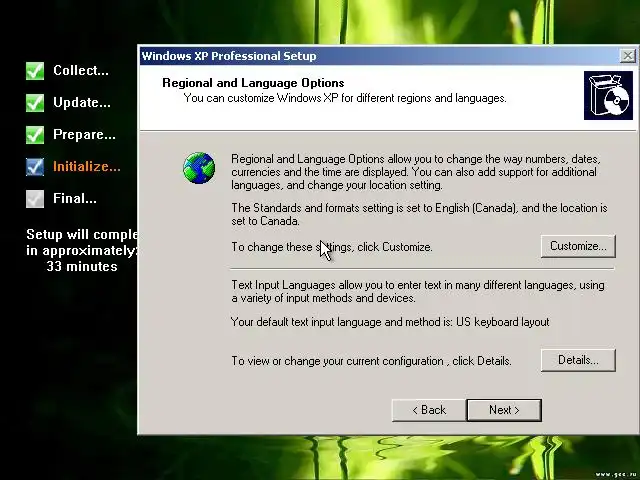Viewport: 640px width, 480px height.
Task: Select the Collect... step label
Action: (x=81, y=70)
